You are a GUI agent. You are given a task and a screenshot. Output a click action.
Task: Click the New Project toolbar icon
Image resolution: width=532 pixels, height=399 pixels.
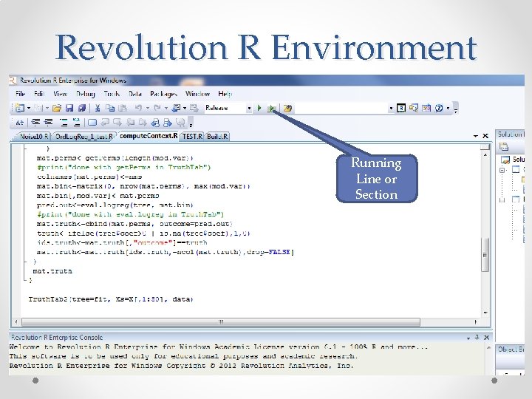point(20,108)
